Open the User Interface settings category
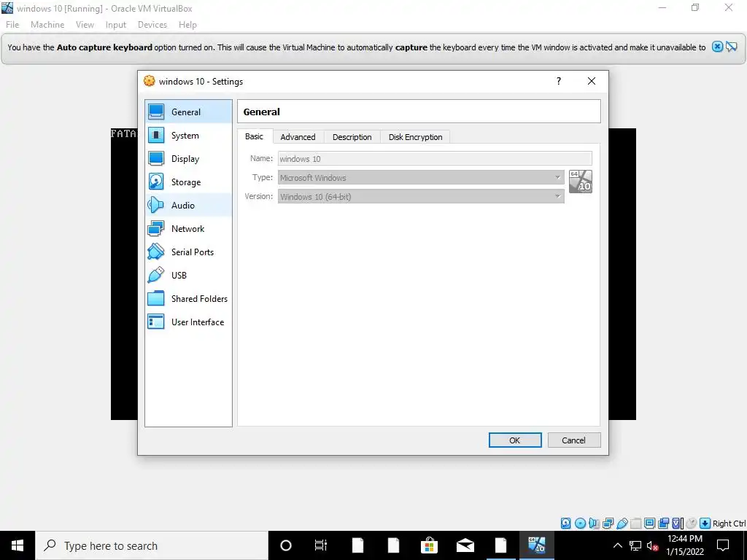The width and height of the screenshot is (747, 560). click(x=188, y=322)
